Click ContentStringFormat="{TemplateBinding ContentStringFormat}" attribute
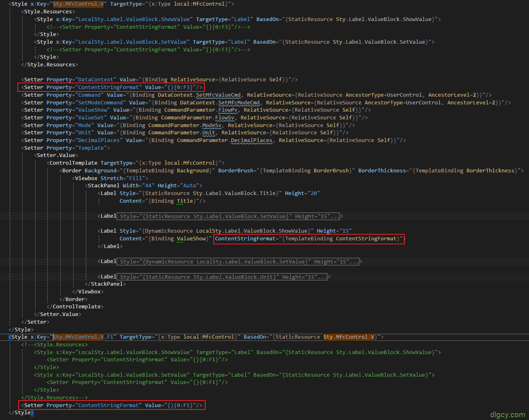The height and width of the screenshot is (420, 529). (x=309, y=239)
